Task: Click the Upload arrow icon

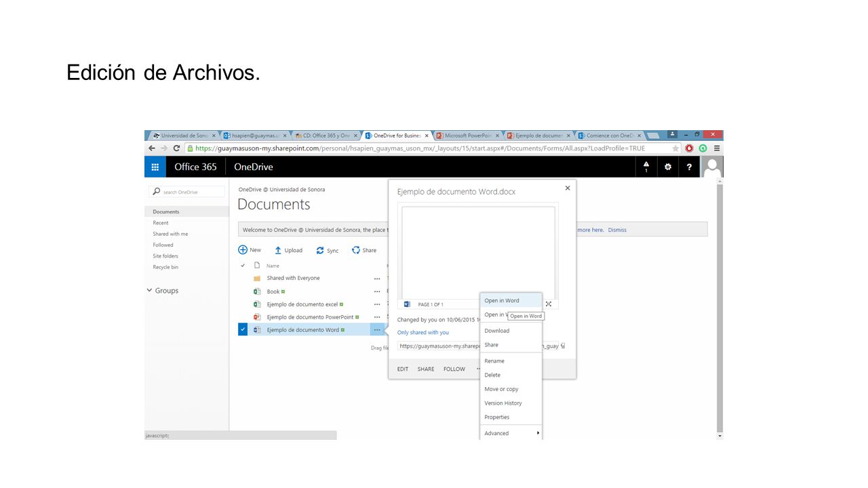Action: click(x=278, y=250)
